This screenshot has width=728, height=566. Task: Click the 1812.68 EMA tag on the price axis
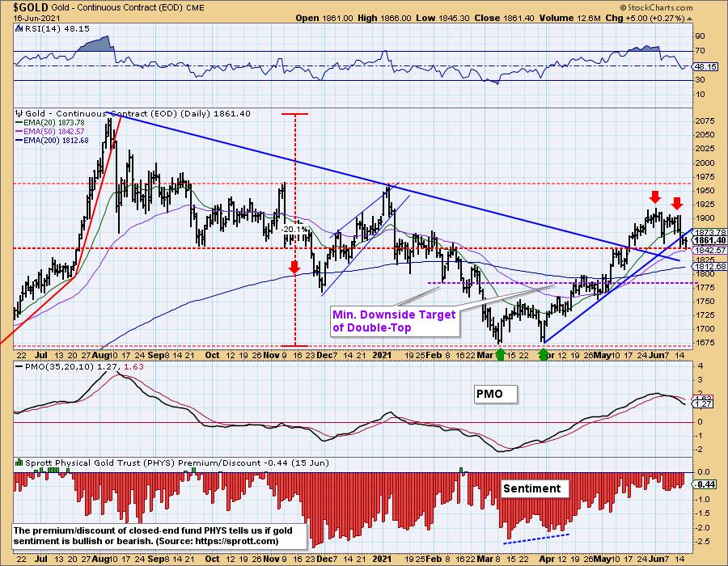(x=709, y=266)
